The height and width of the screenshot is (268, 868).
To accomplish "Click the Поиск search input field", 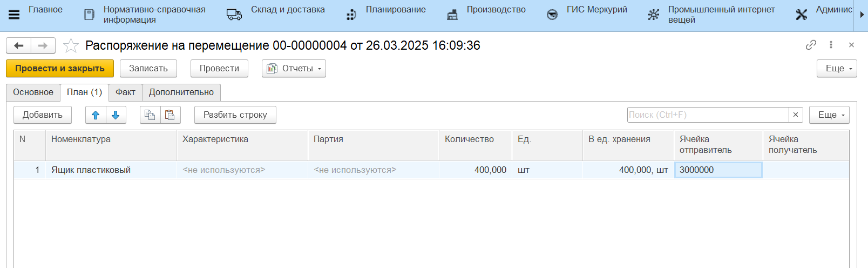I will (x=707, y=115).
